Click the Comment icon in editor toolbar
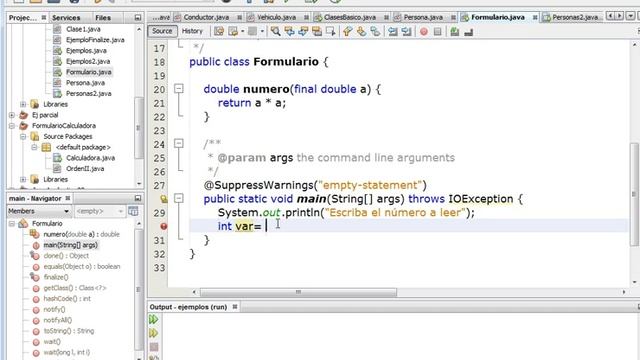This screenshot has height=360, width=640. (454, 31)
